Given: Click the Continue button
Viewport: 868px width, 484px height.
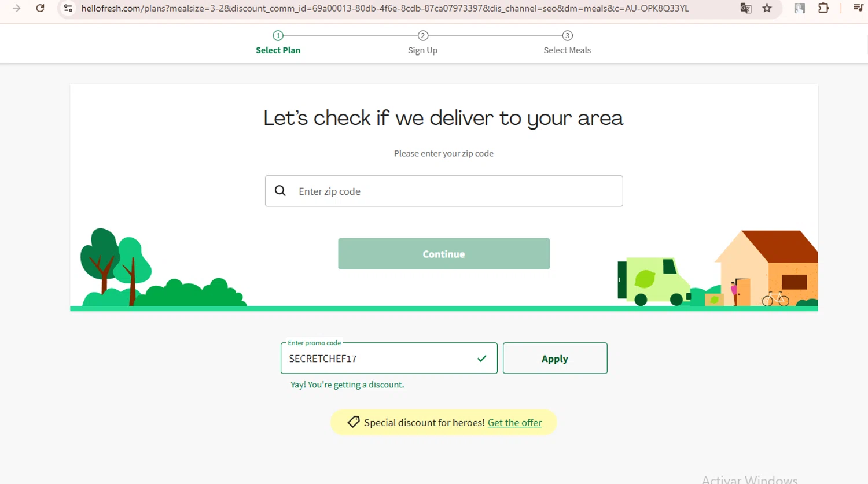Looking at the screenshot, I should [x=444, y=254].
